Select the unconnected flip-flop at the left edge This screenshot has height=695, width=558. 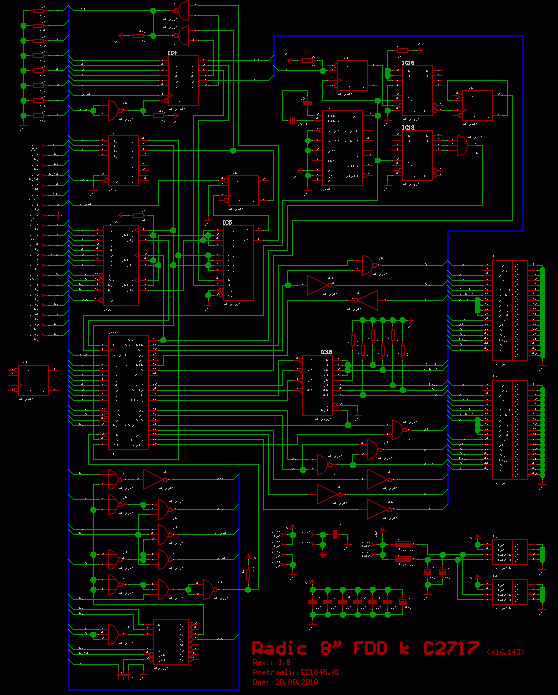33,380
